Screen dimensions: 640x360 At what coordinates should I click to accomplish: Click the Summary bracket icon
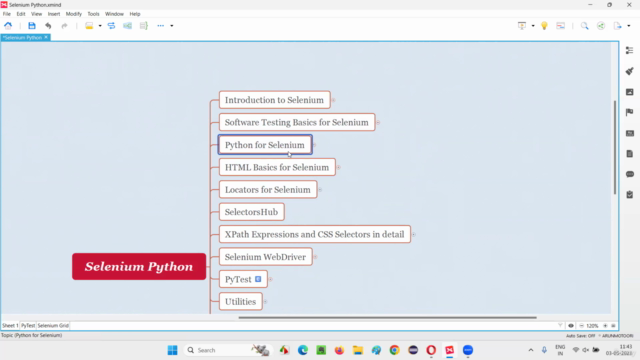pos(144,26)
